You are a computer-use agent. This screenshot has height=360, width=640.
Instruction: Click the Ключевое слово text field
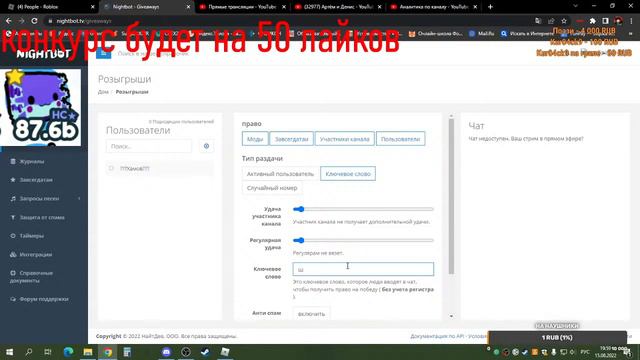pyautogui.click(x=363, y=269)
